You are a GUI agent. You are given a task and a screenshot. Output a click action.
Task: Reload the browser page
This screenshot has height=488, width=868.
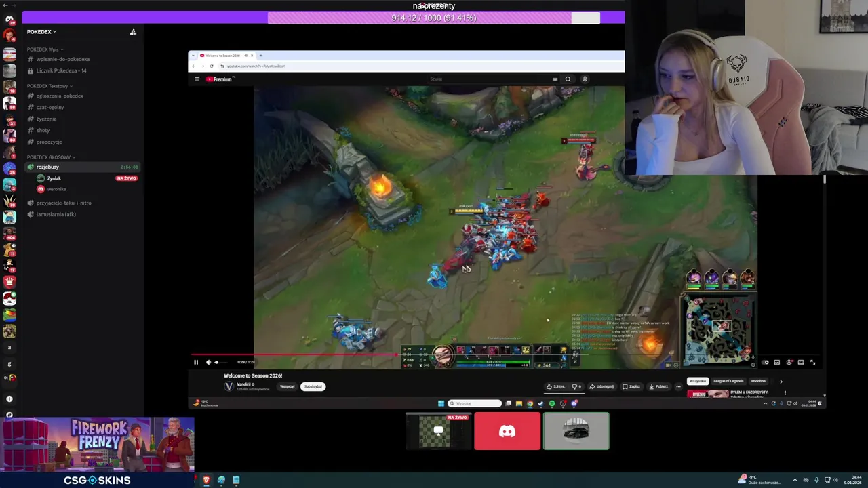[x=212, y=66]
